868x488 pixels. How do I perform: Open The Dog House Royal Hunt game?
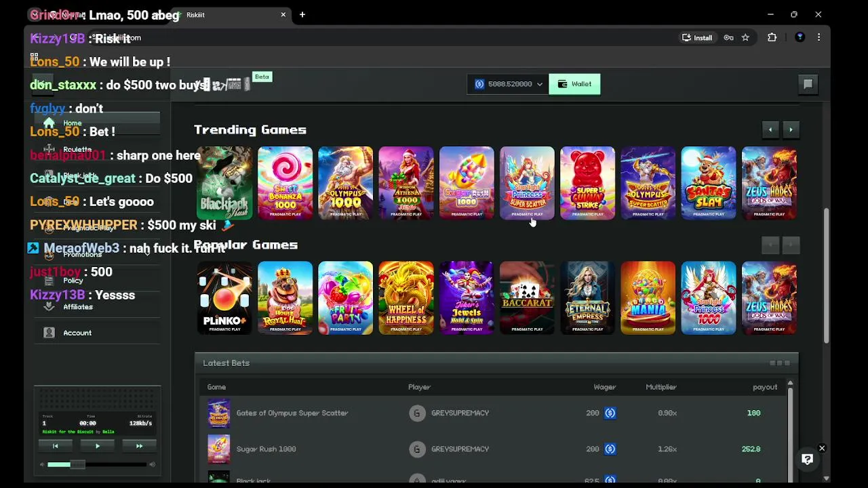(x=285, y=298)
